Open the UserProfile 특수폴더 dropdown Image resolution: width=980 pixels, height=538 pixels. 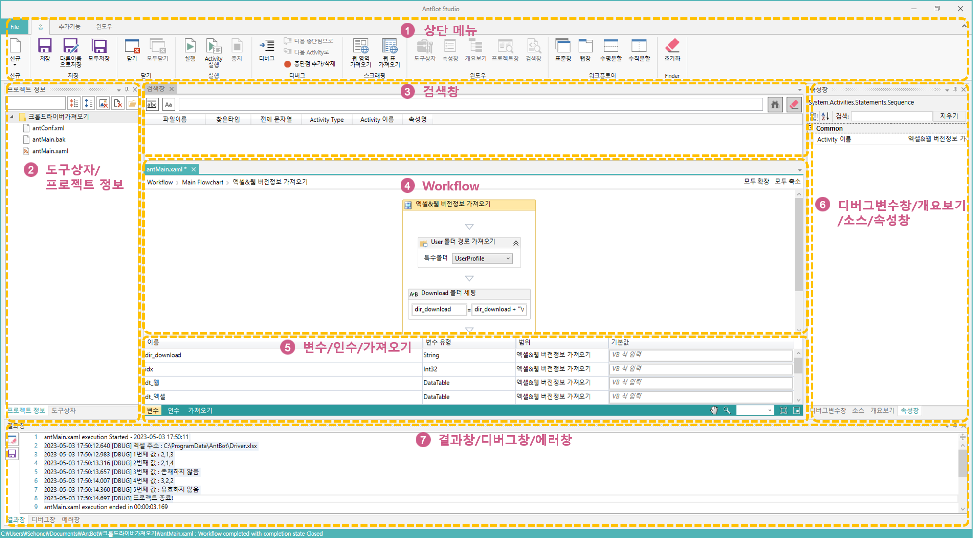(x=508, y=258)
